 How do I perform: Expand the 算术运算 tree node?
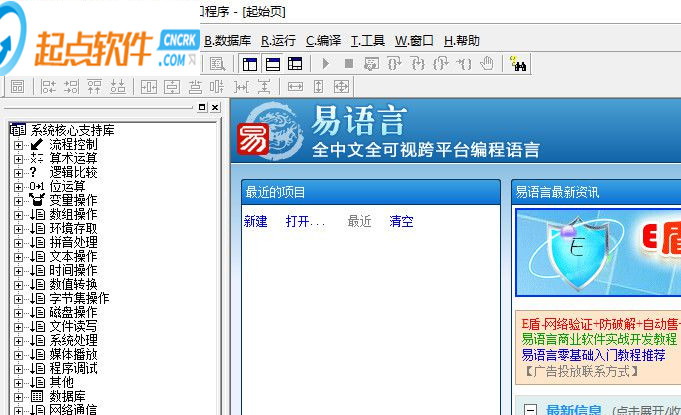pyautogui.click(x=18, y=159)
